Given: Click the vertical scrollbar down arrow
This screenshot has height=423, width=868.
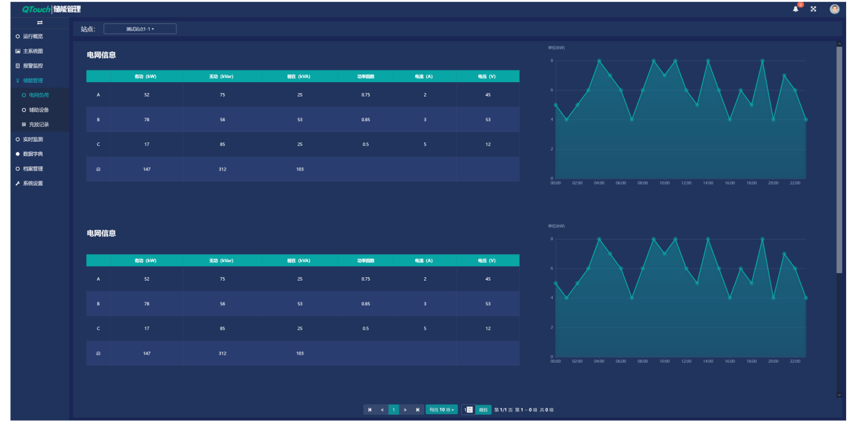Looking at the screenshot, I should [839, 394].
